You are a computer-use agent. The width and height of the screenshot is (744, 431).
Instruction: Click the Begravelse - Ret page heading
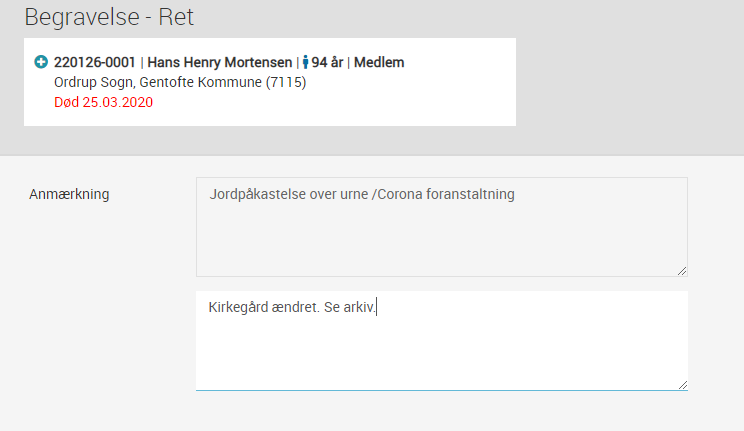coord(109,17)
